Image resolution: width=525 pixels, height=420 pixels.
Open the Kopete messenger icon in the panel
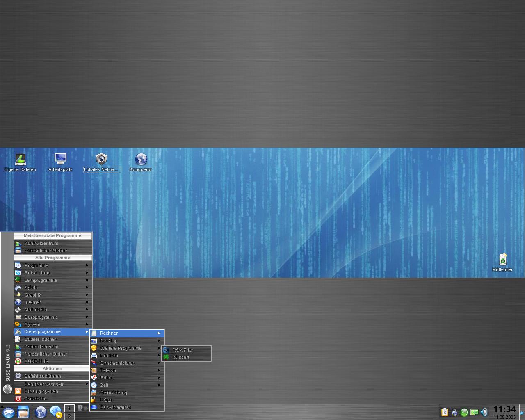pos(56,412)
